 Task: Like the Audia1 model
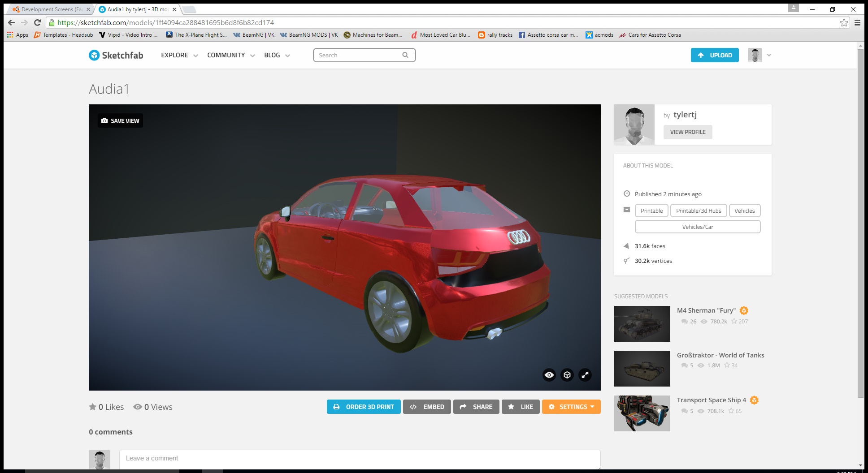(x=521, y=407)
